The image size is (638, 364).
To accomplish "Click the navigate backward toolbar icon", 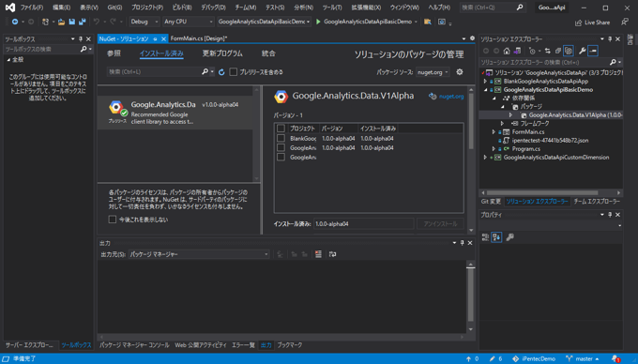I will (x=15, y=22).
